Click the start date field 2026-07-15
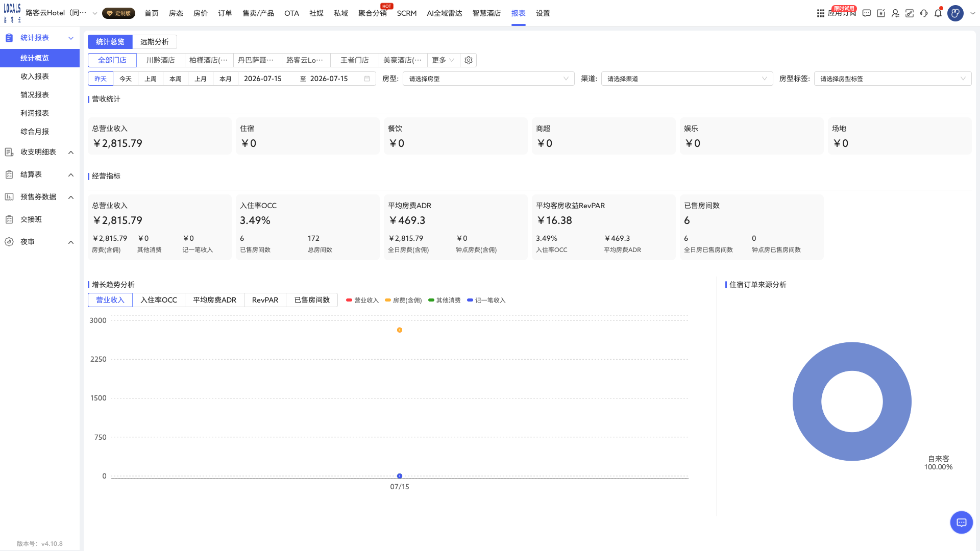Screen dimensions: 980x551 click(x=263, y=79)
